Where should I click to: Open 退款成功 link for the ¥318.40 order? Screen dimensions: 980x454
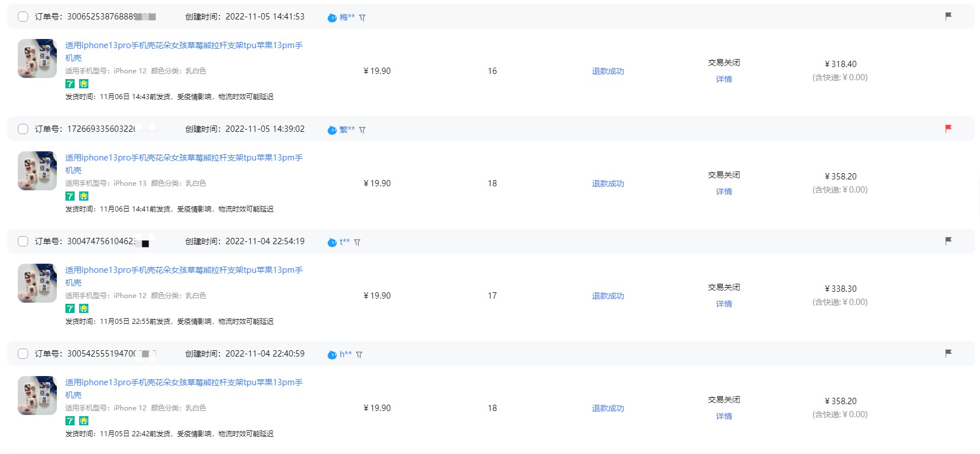[x=608, y=71]
